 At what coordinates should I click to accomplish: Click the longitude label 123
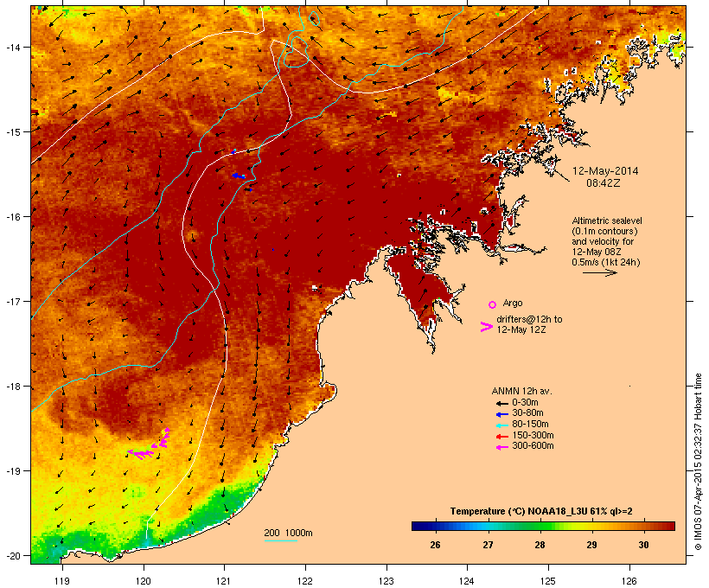click(386, 581)
